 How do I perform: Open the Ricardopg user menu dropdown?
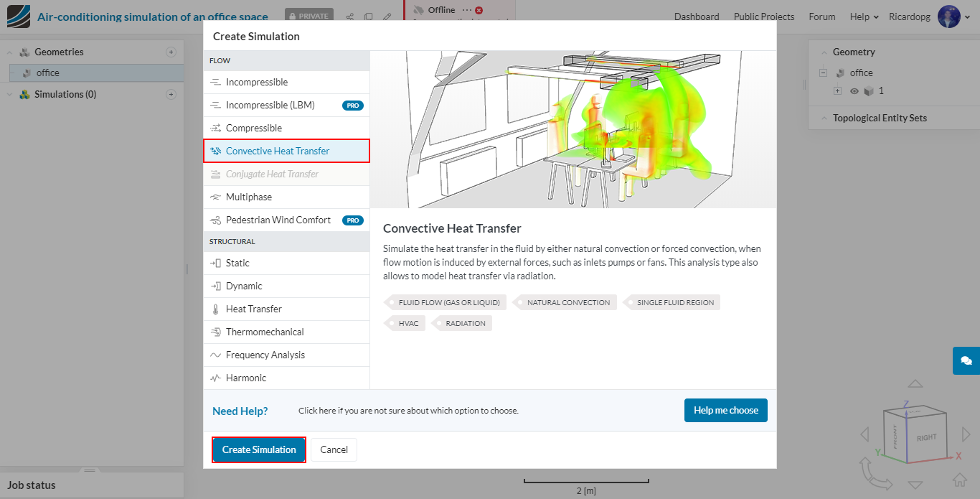(x=966, y=17)
